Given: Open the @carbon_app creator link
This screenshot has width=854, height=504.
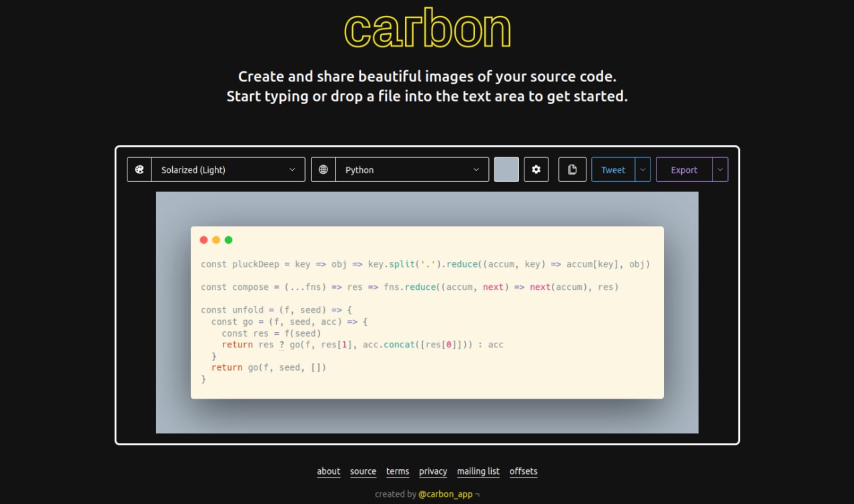Looking at the screenshot, I should [446, 494].
